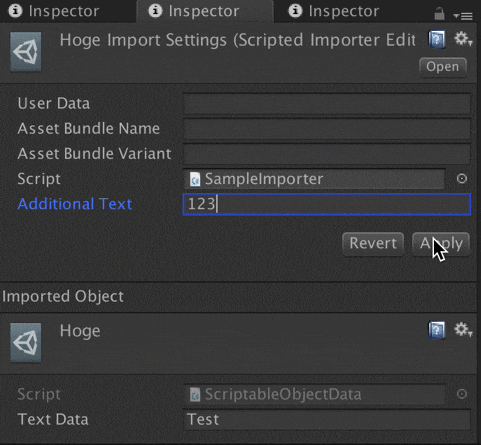481x445 pixels.
Task: Click the SampleImporter script file icon
Action: point(195,179)
